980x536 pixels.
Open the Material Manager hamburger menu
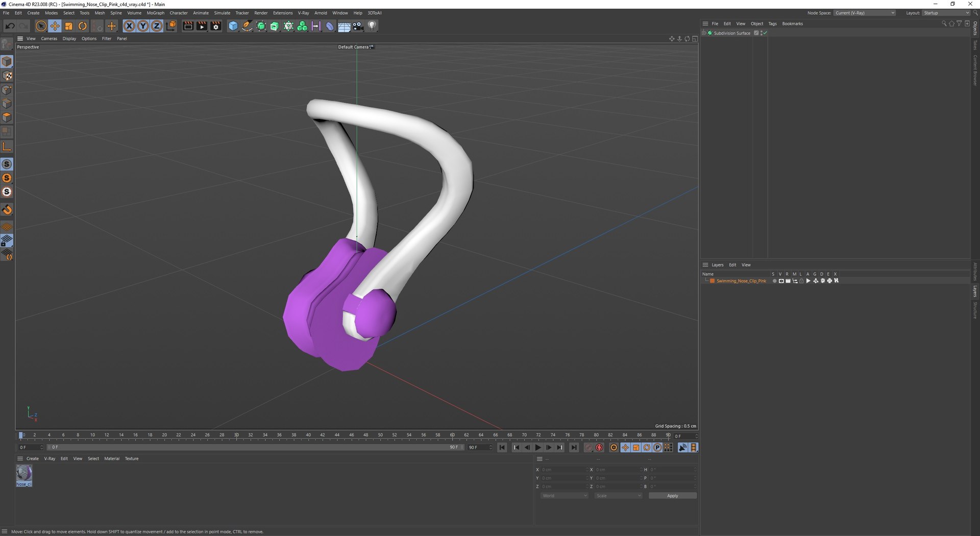point(20,458)
